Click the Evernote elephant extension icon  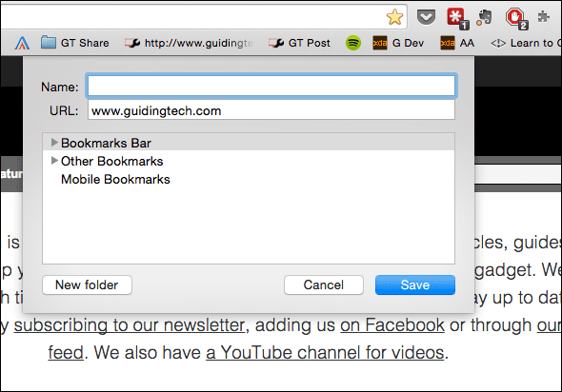coord(484,17)
